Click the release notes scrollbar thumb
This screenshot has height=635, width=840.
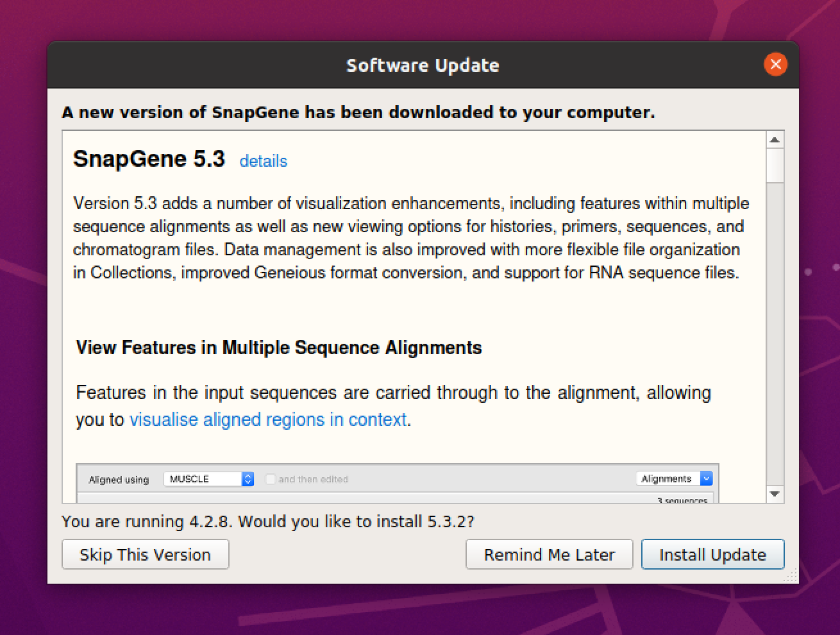(775, 165)
